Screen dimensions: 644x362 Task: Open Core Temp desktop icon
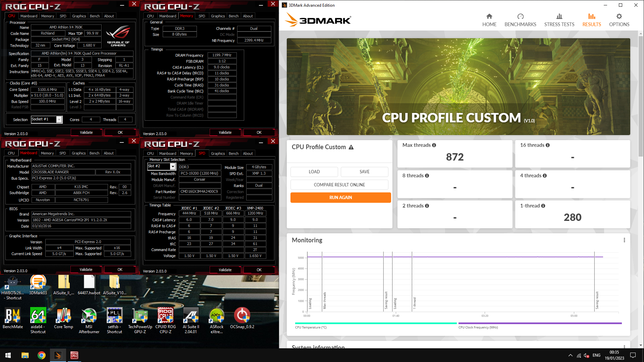(63, 318)
